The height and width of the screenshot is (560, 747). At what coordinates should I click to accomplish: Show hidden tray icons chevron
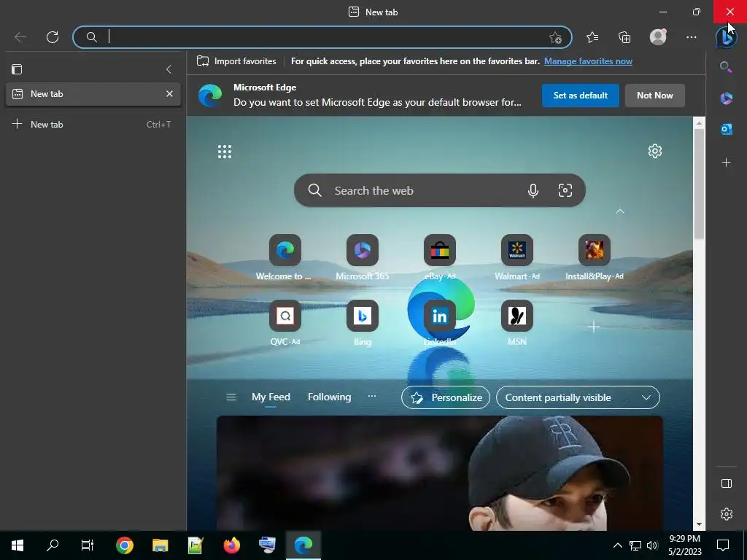point(617,545)
